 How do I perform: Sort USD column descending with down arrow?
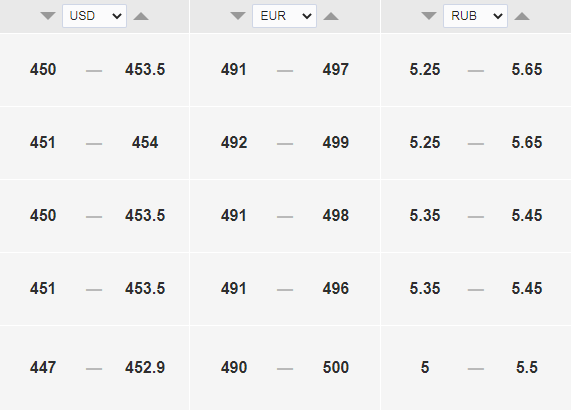pos(48,16)
